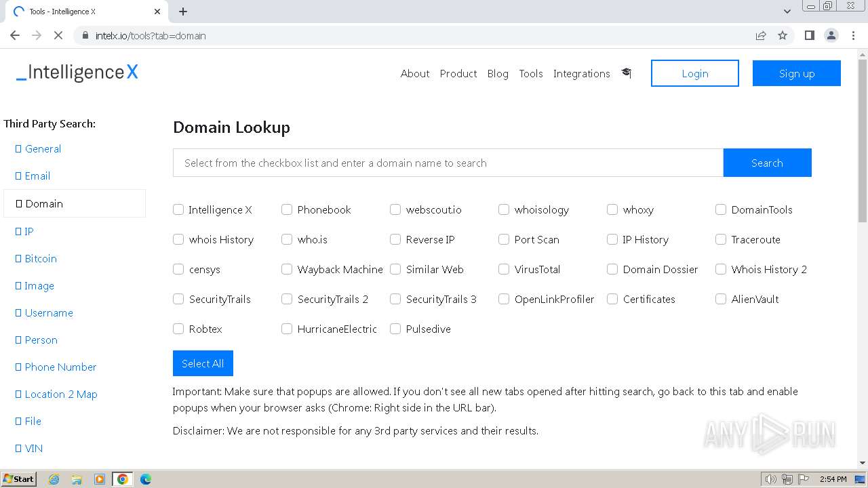Toggle the browser side panel icon
The width and height of the screenshot is (868, 488).
coord(809,35)
